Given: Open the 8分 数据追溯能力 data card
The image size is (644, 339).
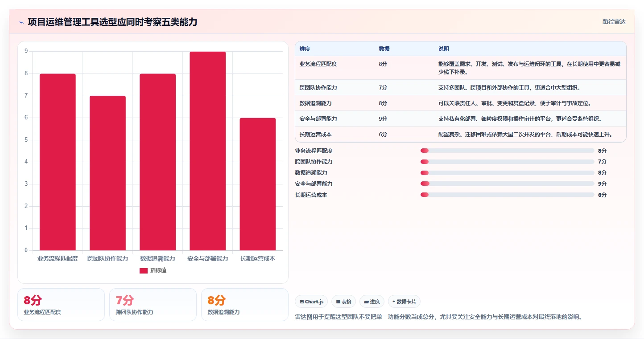Looking at the screenshot, I should coord(245,305).
